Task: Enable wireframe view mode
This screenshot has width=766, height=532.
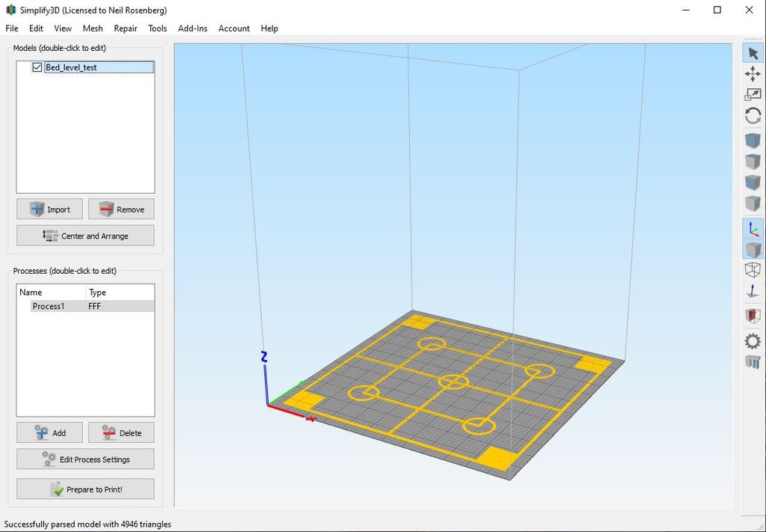Action: pyautogui.click(x=753, y=269)
